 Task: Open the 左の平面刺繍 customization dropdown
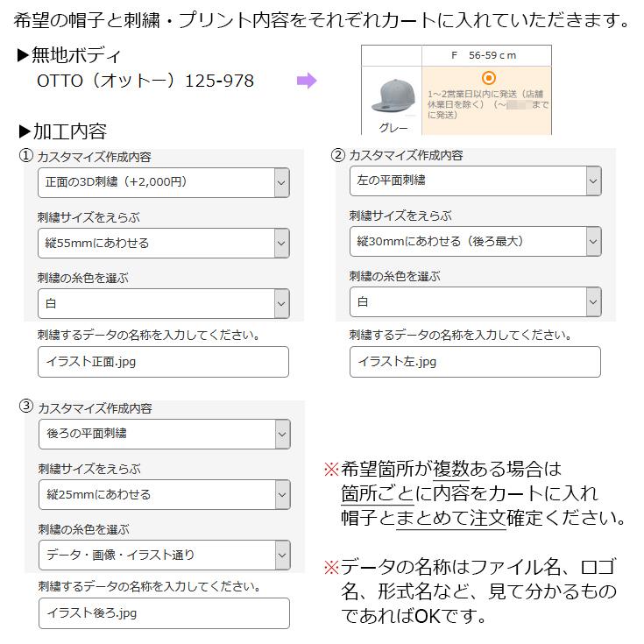click(x=475, y=180)
